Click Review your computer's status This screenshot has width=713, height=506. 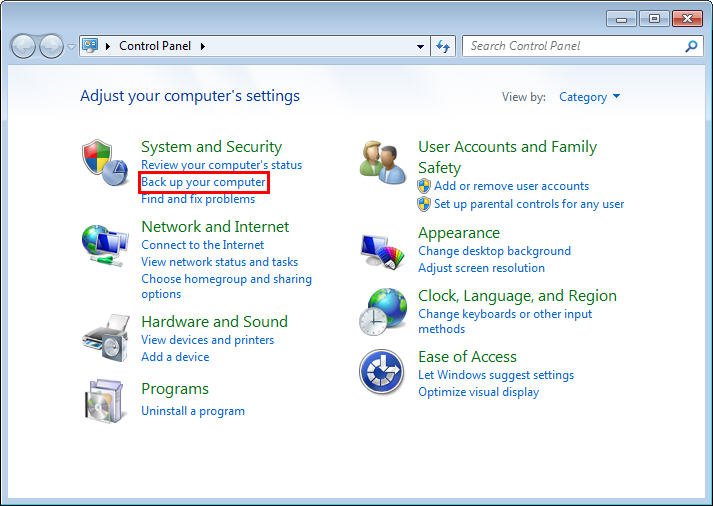221,165
